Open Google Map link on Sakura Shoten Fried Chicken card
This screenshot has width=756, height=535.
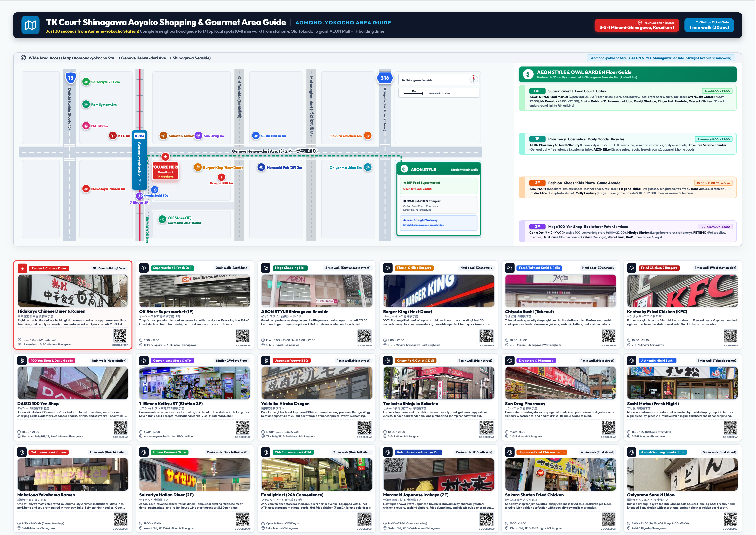pyautogui.click(x=608, y=529)
